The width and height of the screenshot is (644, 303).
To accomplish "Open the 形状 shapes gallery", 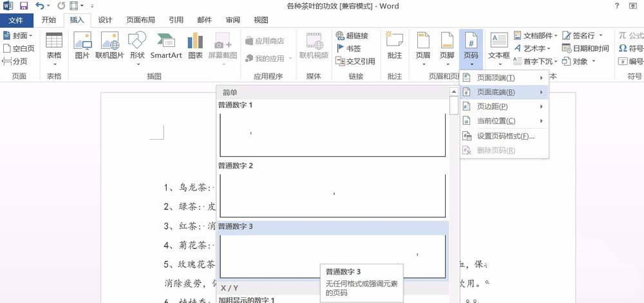I will coord(137,49).
